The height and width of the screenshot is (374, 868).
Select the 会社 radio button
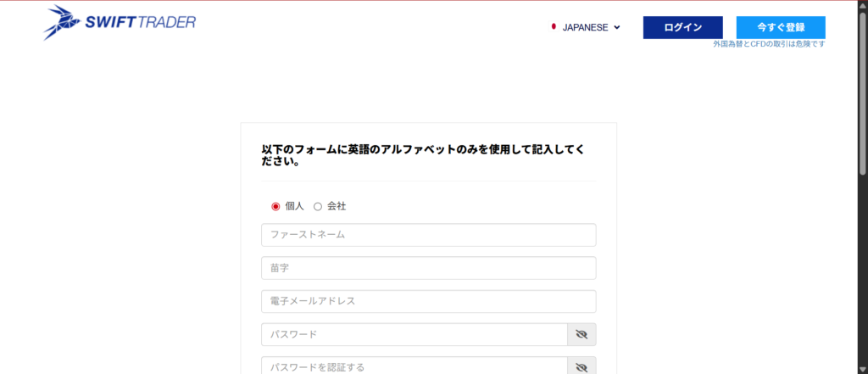[x=318, y=206]
